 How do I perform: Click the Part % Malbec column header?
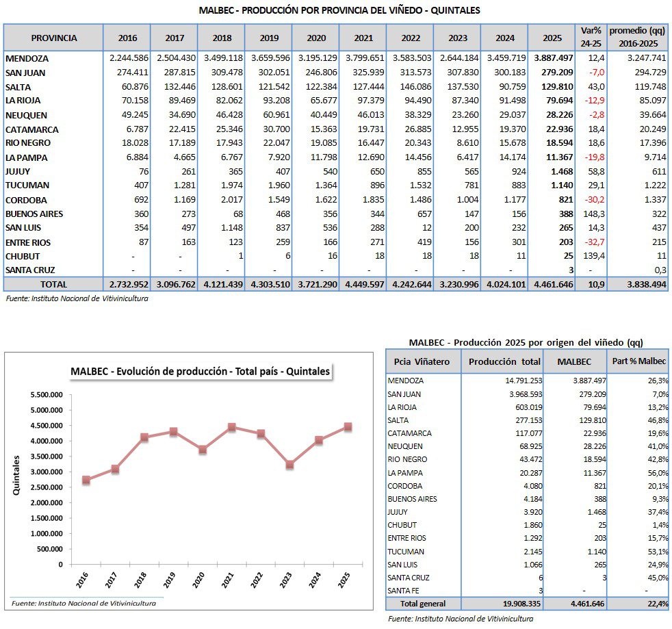tap(637, 361)
